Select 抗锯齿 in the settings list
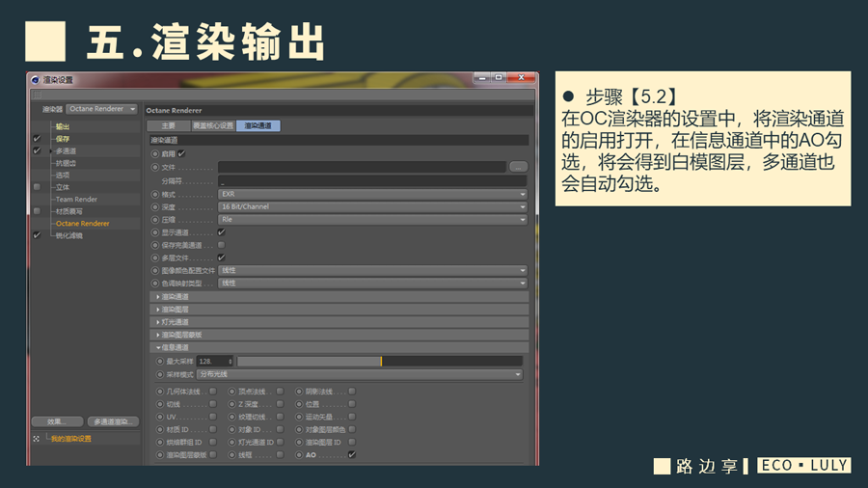Image resolution: width=868 pixels, height=488 pixels. click(x=66, y=163)
